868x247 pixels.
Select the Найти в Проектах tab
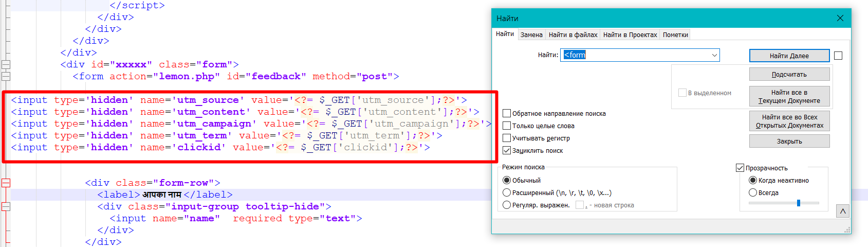click(x=630, y=35)
